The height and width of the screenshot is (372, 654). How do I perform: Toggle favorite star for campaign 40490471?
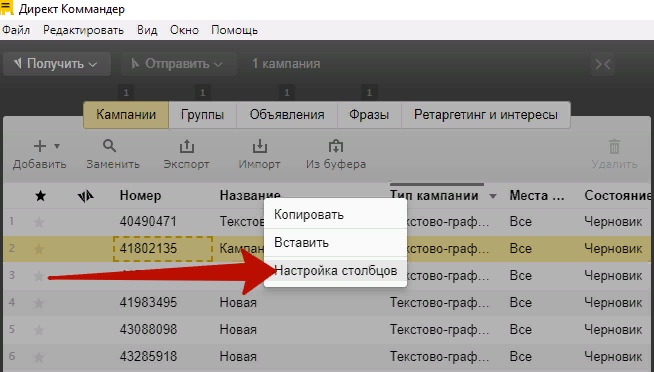(39, 221)
